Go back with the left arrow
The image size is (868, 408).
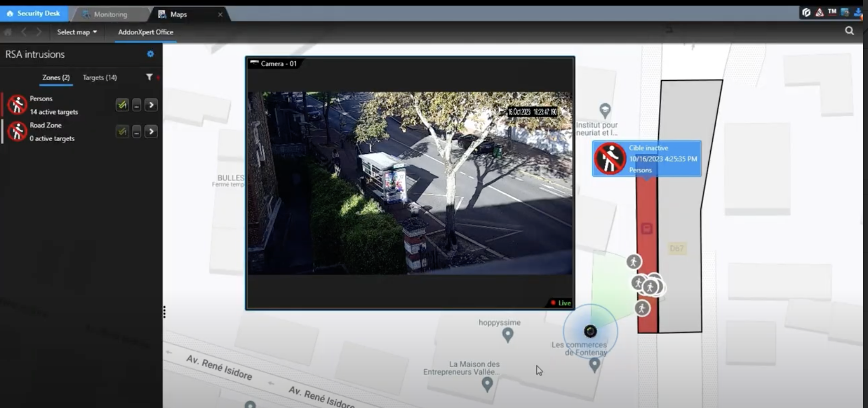point(23,32)
